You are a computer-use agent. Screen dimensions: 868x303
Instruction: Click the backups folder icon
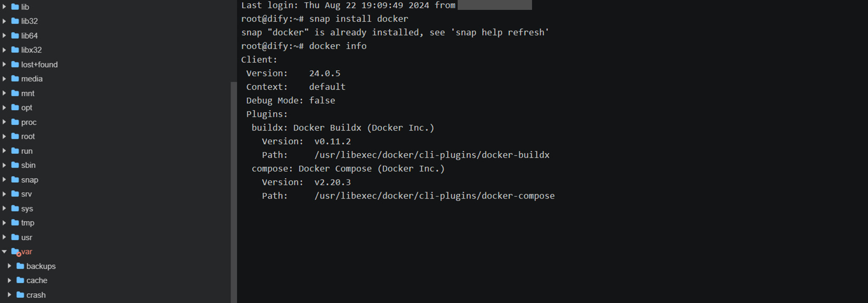tap(20, 266)
